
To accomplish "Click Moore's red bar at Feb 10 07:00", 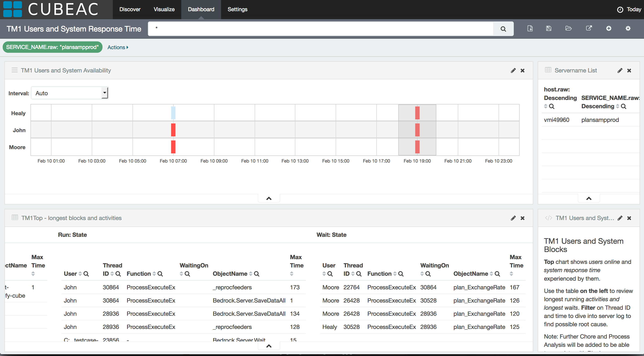I will (x=173, y=147).
